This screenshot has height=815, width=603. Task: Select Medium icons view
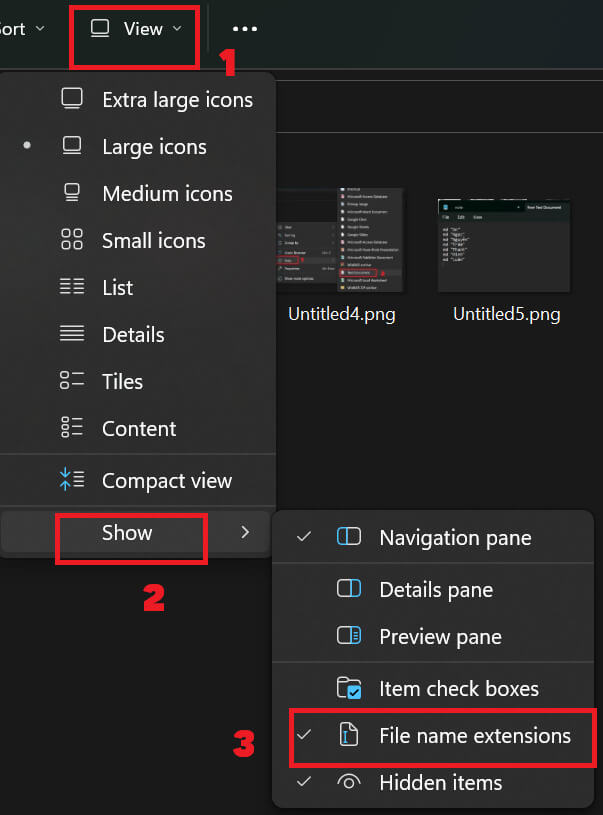click(167, 193)
